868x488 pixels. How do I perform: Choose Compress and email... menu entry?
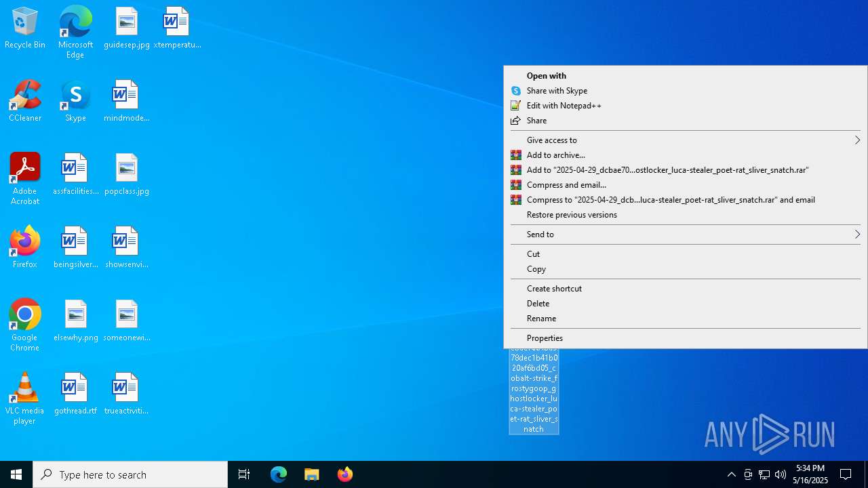coord(685,185)
